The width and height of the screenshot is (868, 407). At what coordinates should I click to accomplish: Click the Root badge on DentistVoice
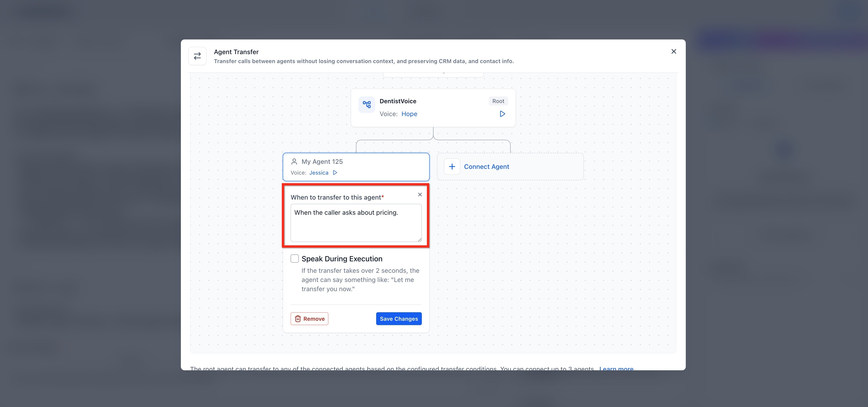(x=498, y=101)
